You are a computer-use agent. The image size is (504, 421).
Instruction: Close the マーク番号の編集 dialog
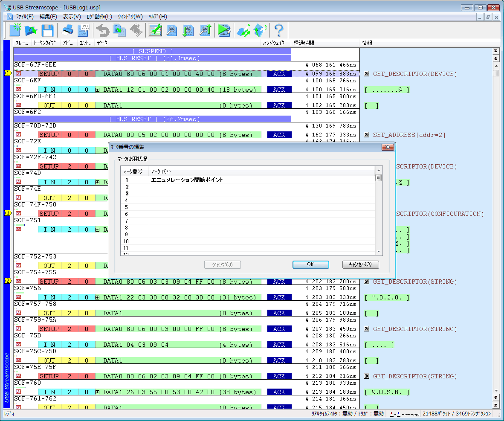(387, 147)
